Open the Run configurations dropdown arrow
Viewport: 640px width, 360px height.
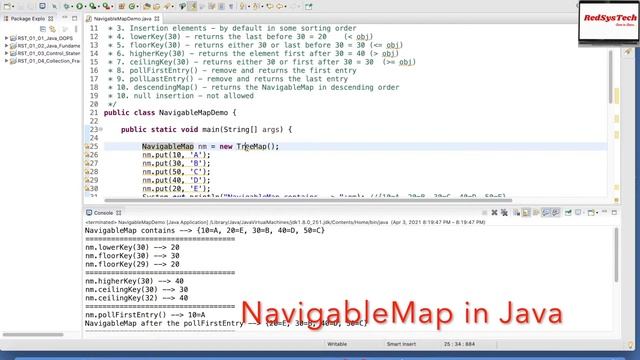pos(85,7)
